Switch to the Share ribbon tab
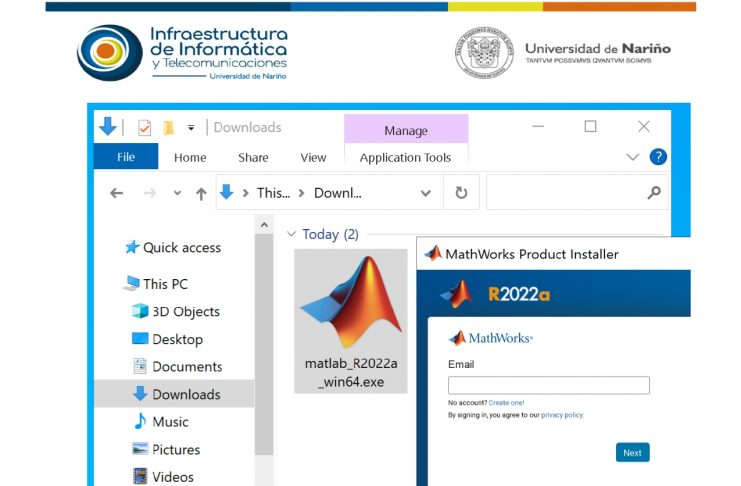This screenshot has height=486, width=741. tap(253, 157)
